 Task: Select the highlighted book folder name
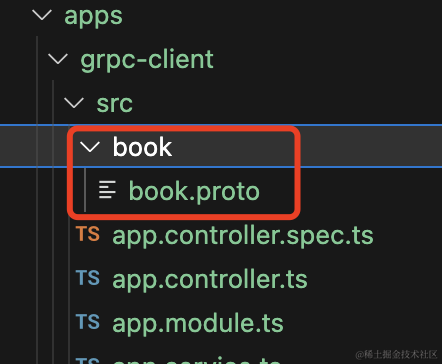point(142,146)
